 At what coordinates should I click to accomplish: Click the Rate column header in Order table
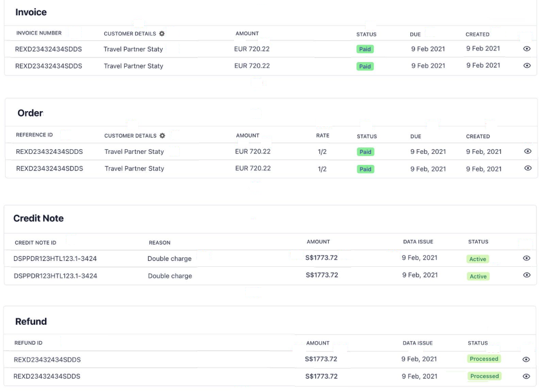click(322, 136)
